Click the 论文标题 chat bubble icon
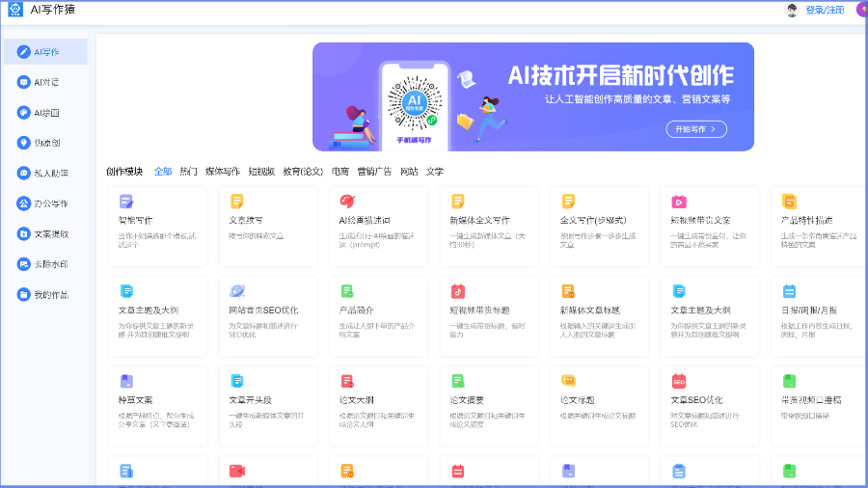 coord(568,381)
